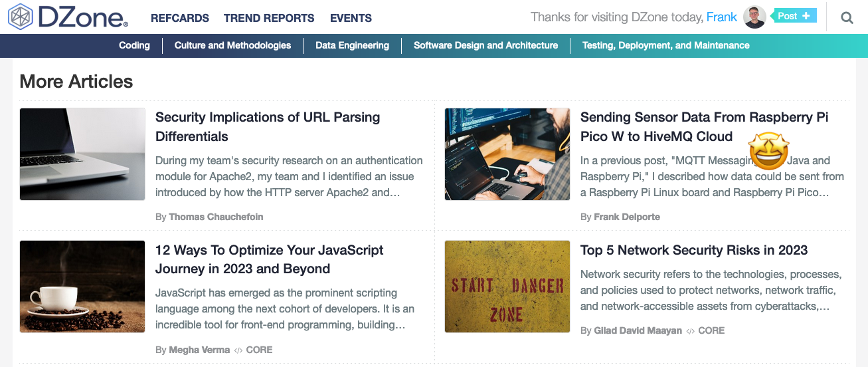Select Testing, Deployment, and Maintenance topic
This screenshot has height=367, width=868.
(665, 45)
